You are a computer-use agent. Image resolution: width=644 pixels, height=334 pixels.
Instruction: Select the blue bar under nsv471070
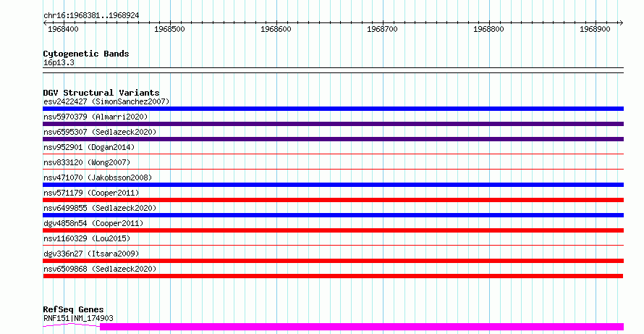(x=333, y=185)
